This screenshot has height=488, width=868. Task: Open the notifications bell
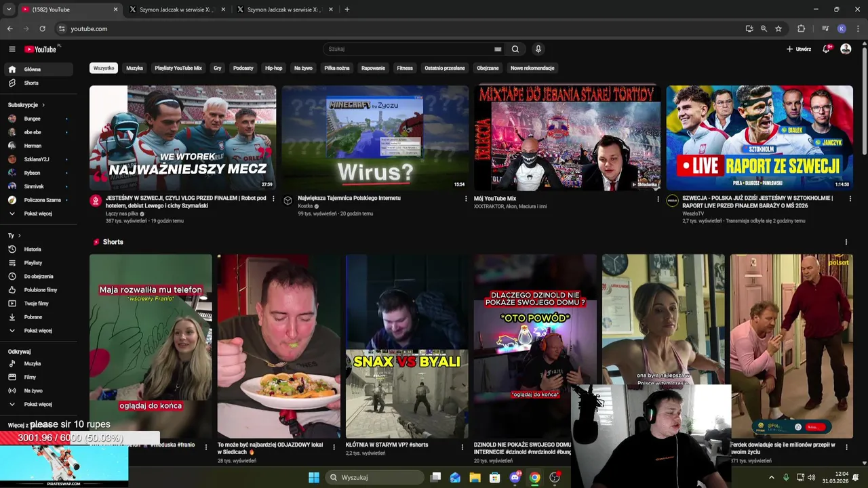[x=826, y=49]
